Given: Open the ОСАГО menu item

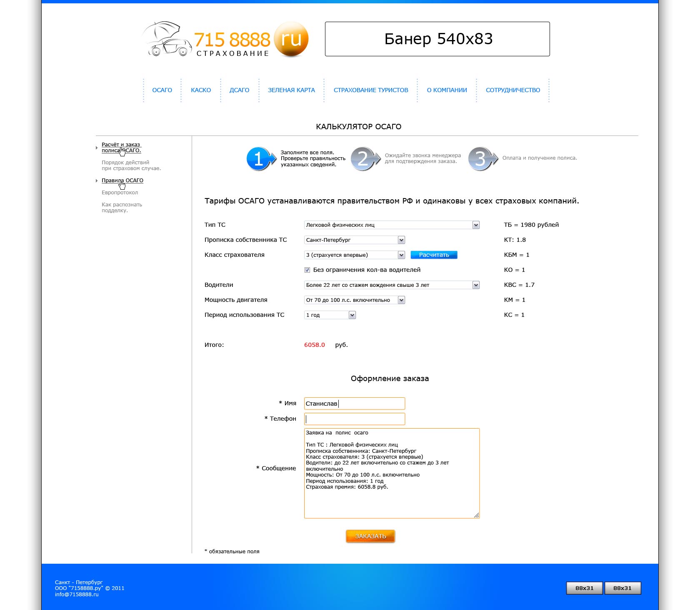Looking at the screenshot, I should click(x=162, y=90).
